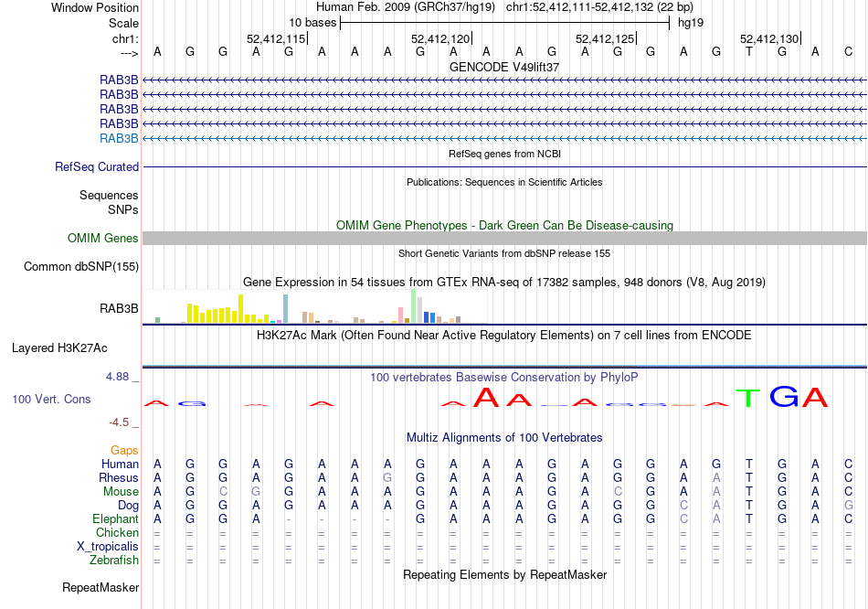Click the Zebrafish alignment row label
This screenshot has width=868, height=609.
click(x=114, y=561)
